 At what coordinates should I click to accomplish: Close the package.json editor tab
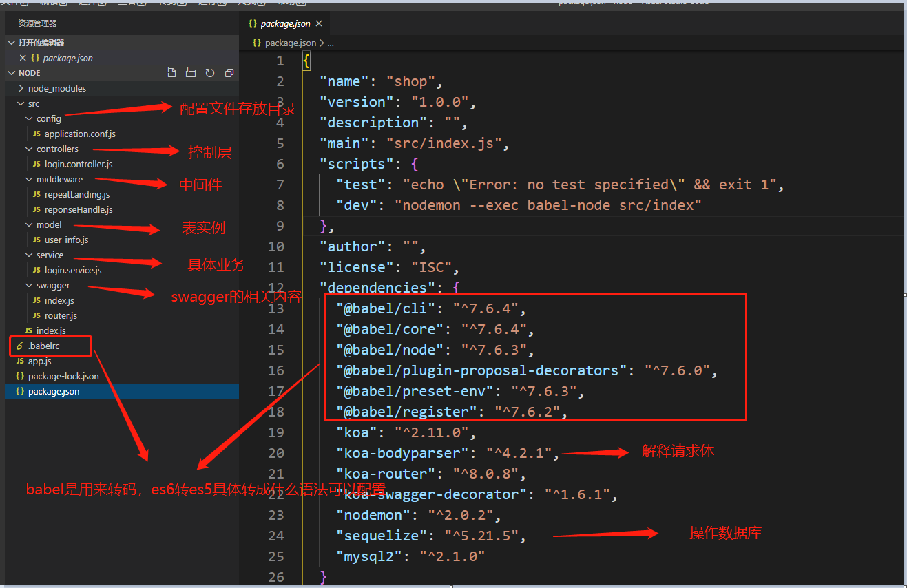point(319,23)
